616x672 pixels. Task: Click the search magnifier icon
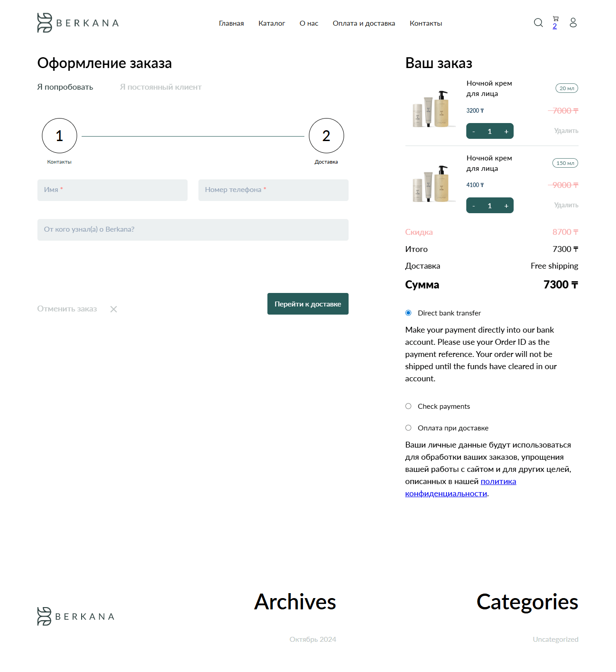(x=538, y=23)
